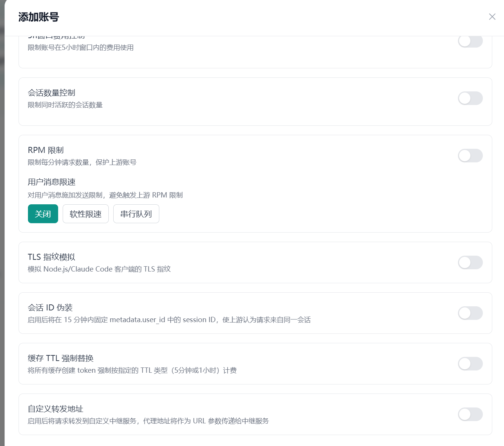Click the 用户消息限速 label
Viewport: 504px width, 446px height.
click(x=52, y=182)
